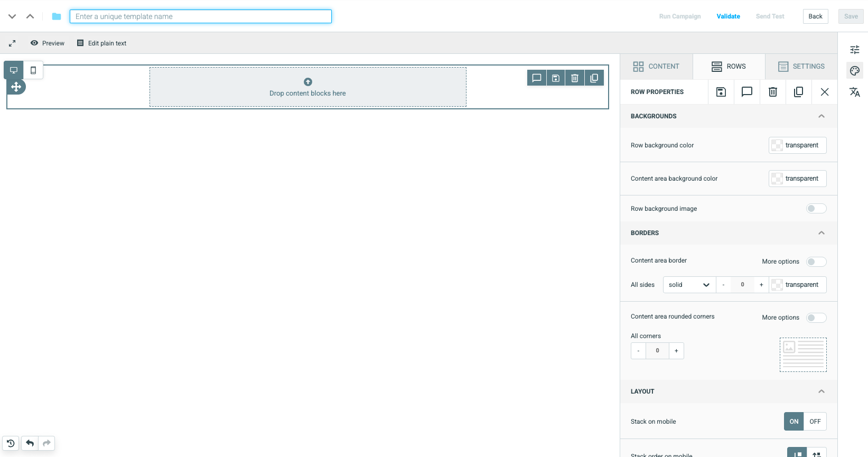Open the solid border style dropdown
868x457 pixels.
689,285
